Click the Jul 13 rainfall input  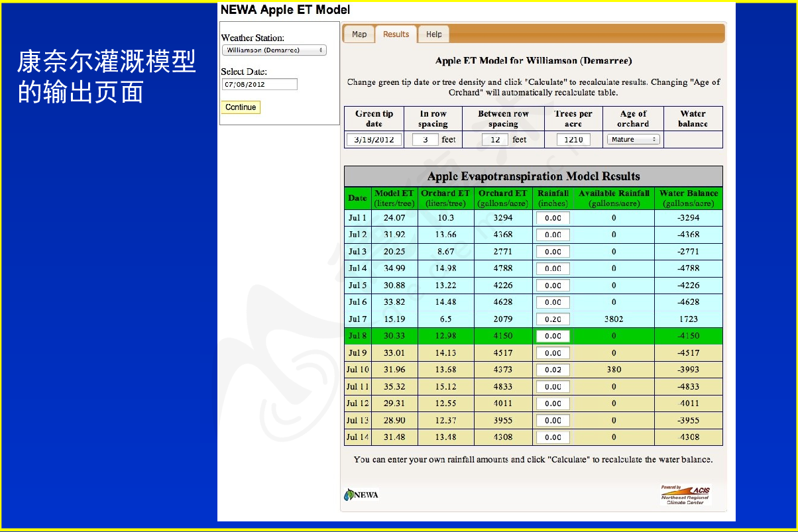pyautogui.click(x=553, y=421)
